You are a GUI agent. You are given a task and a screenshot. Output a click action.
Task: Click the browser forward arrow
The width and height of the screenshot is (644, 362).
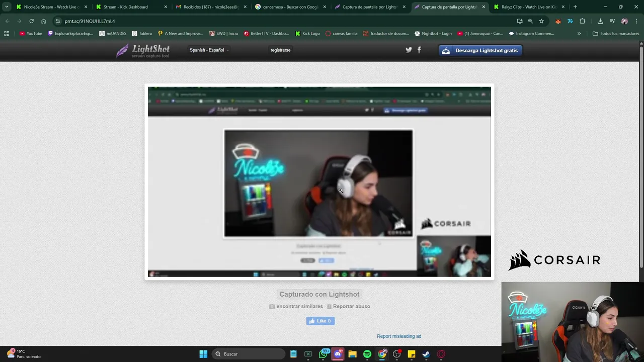19,21
